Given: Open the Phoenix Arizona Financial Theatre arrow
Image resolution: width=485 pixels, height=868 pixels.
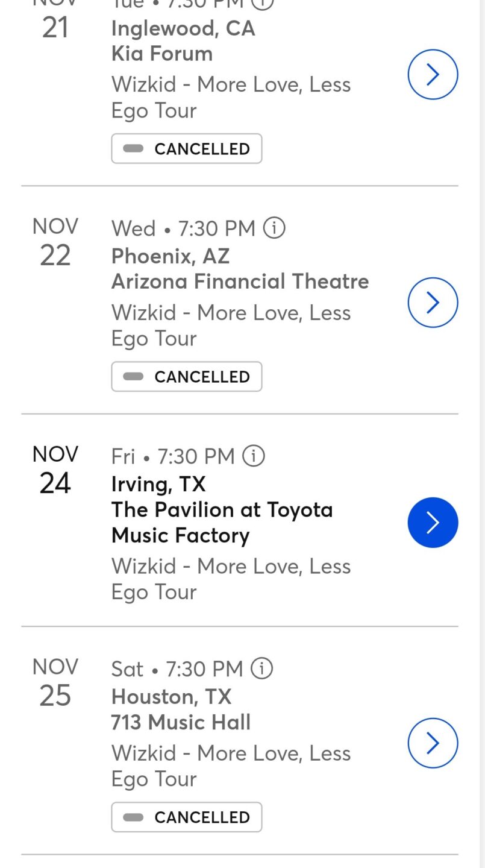Looking at the screenshot, I should [433, 303].
